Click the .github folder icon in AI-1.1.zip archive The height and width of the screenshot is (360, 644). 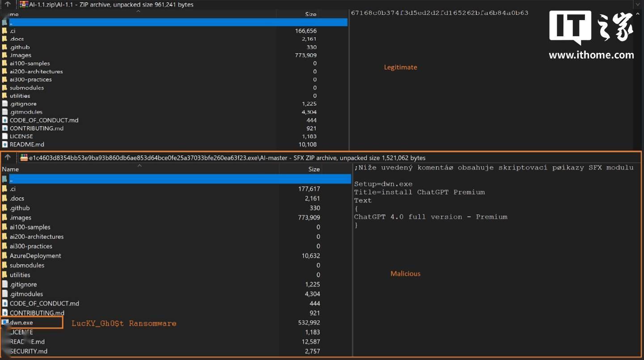click(x=4, y=47)
